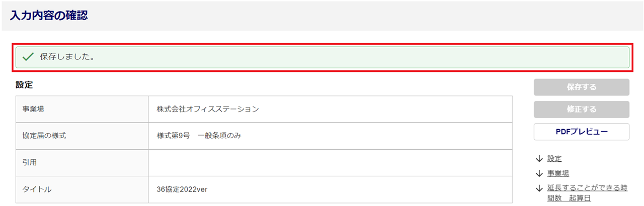The height and width of the screenshot is (206, 644).
Task: Follow the 延長することができる時間数 起算日 link
Action: pos(587,193)
